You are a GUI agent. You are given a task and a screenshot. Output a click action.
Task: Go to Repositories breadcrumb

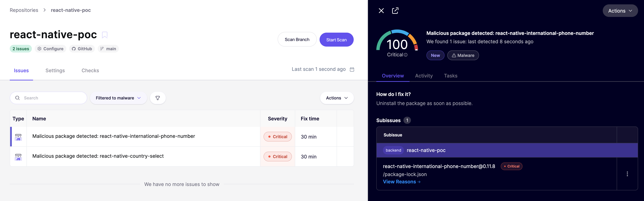click(24, 10)
